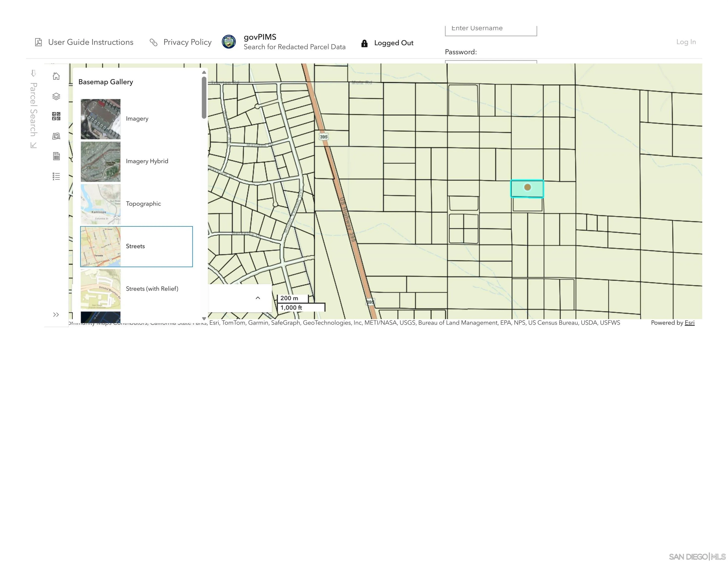The height and width of the screenshot is (562, 728).
Task: Pick the Streets (with Relief) basemap
Action: coord(136,289)
